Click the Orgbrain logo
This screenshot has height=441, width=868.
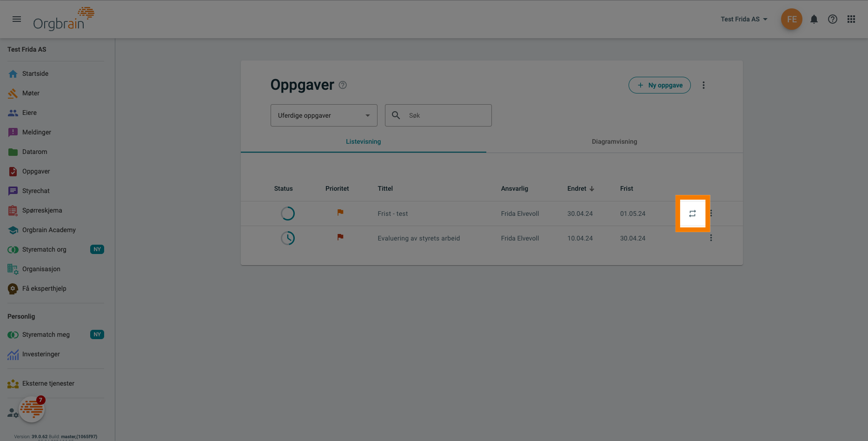pyautogui.click(x=64, y=19)
